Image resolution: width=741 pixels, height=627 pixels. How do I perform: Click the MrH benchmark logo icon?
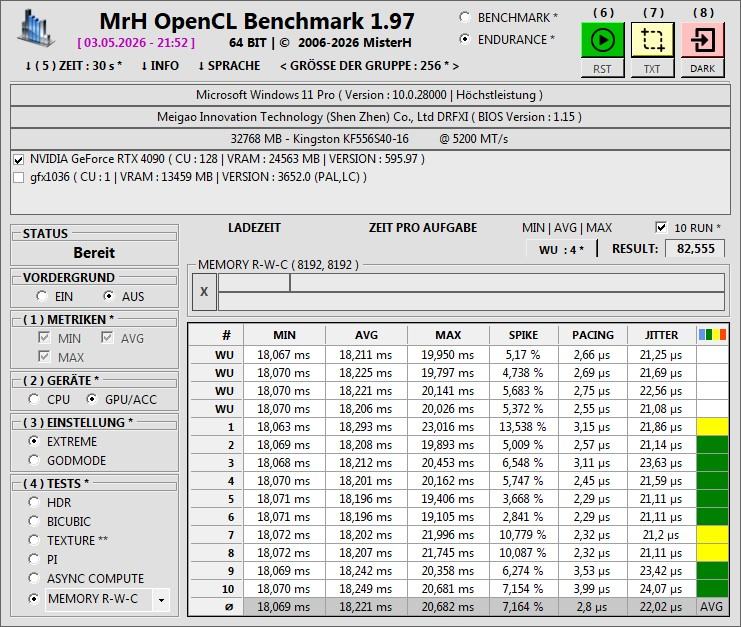pyautogui.click(x=35, y=28)
